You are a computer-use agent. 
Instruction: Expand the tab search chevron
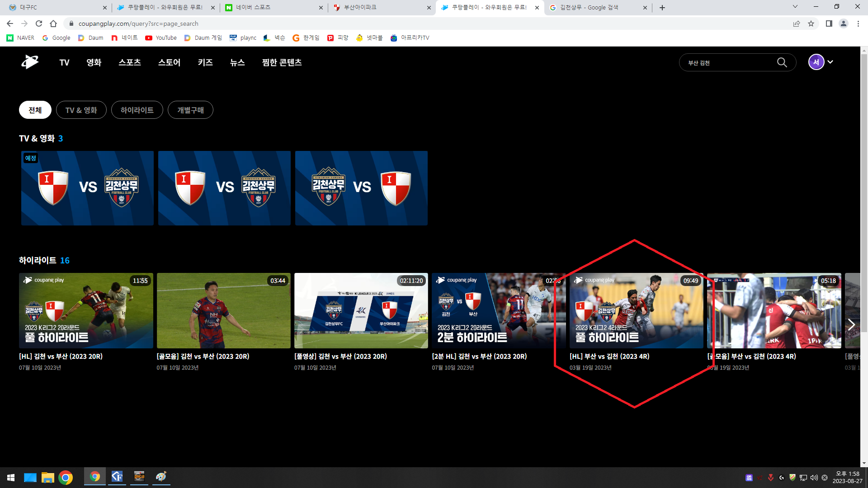(795, 7)
